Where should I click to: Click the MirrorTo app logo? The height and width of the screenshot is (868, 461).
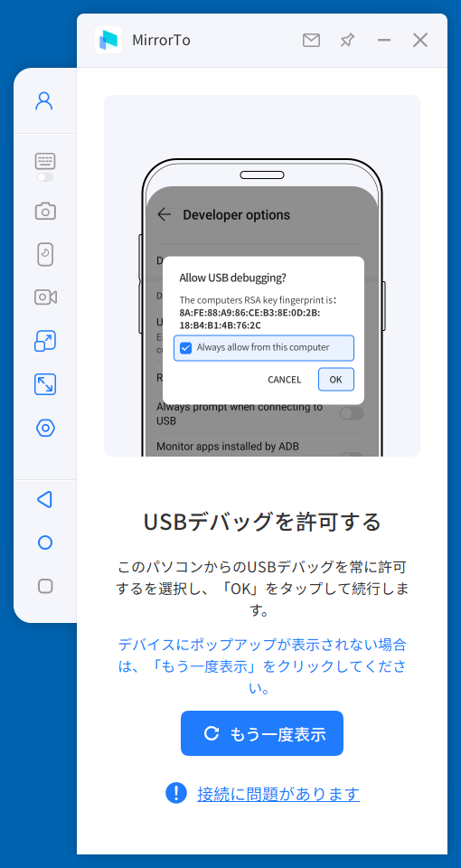coord(108,40)
